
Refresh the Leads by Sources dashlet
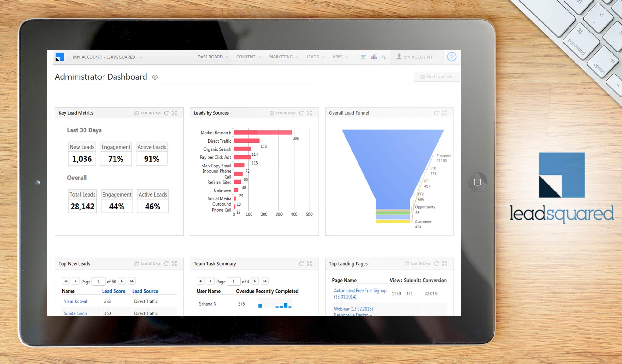click(x=301, y=113)
